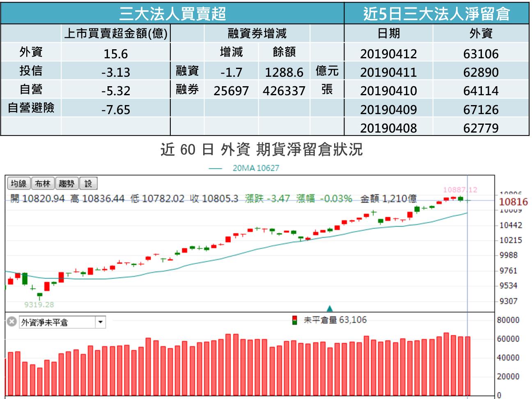
Task: Click the 未平倉量 red-green legend icon
Action: pos(294,320)
